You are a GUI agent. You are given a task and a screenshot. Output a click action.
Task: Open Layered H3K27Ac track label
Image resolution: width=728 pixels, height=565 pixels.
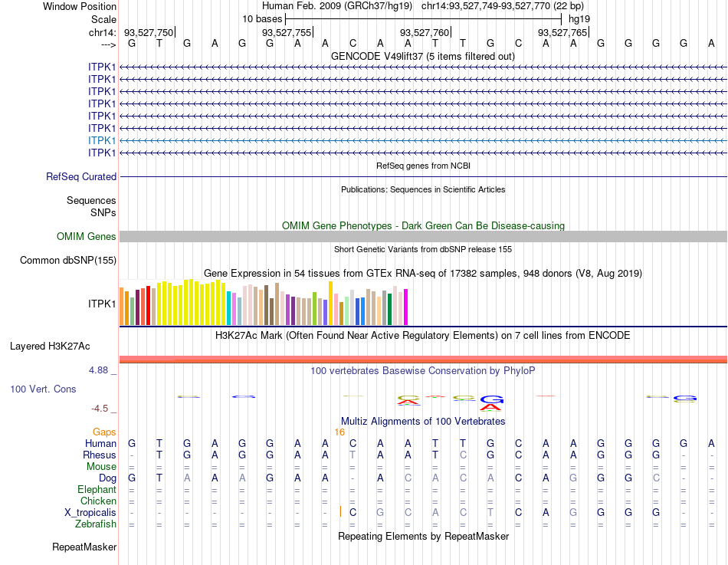pos(50,347)
